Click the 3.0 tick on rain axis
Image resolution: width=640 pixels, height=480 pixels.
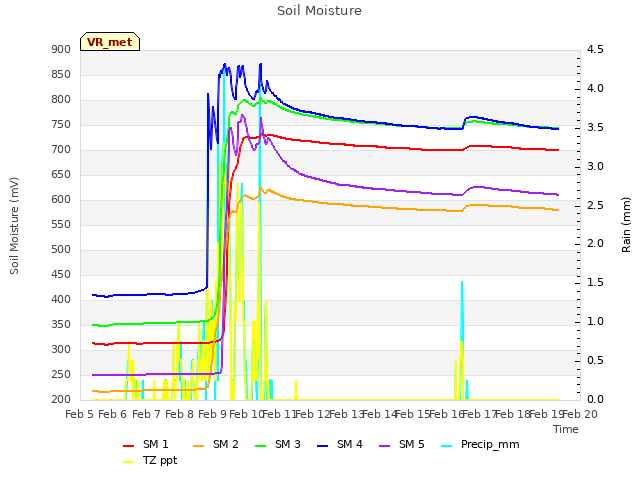(x=595, y=167)
